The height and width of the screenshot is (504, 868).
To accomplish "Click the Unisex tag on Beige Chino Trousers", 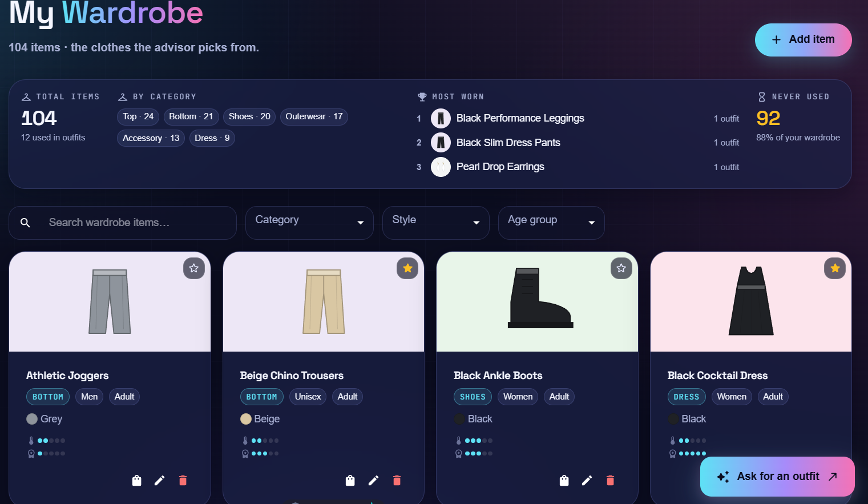I will click(x=308, y=397).
